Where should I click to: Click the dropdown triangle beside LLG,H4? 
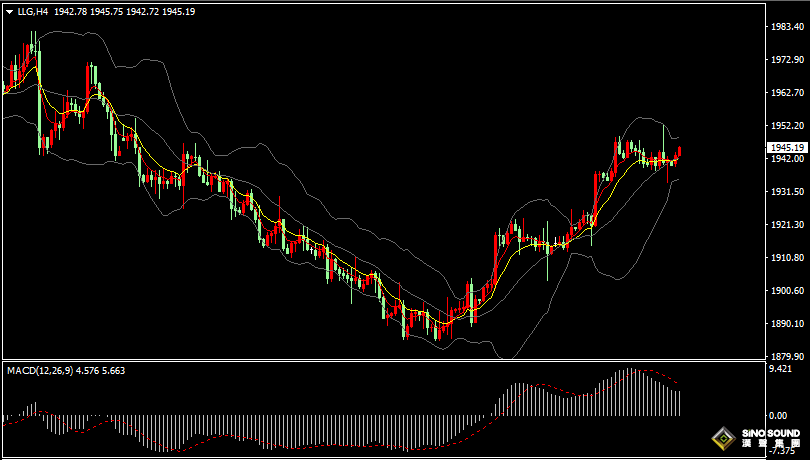[x=9, y=12]
